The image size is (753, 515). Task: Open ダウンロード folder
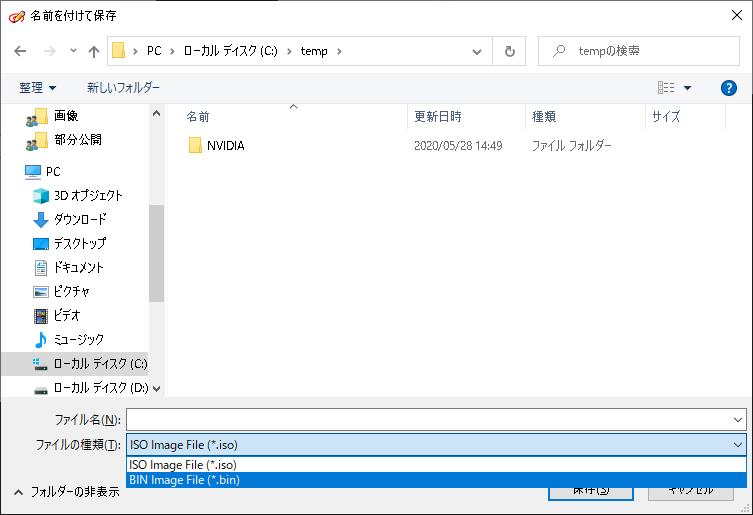click(x=80, y=220)
